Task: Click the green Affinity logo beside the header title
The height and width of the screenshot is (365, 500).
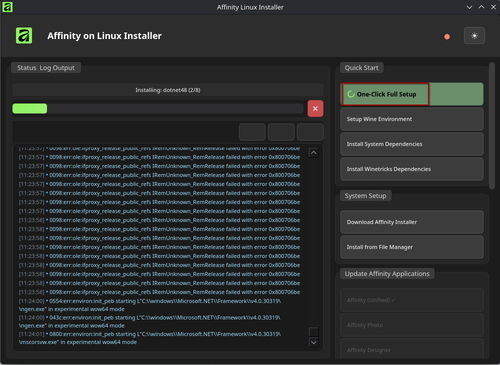Action: click(24, 35)
